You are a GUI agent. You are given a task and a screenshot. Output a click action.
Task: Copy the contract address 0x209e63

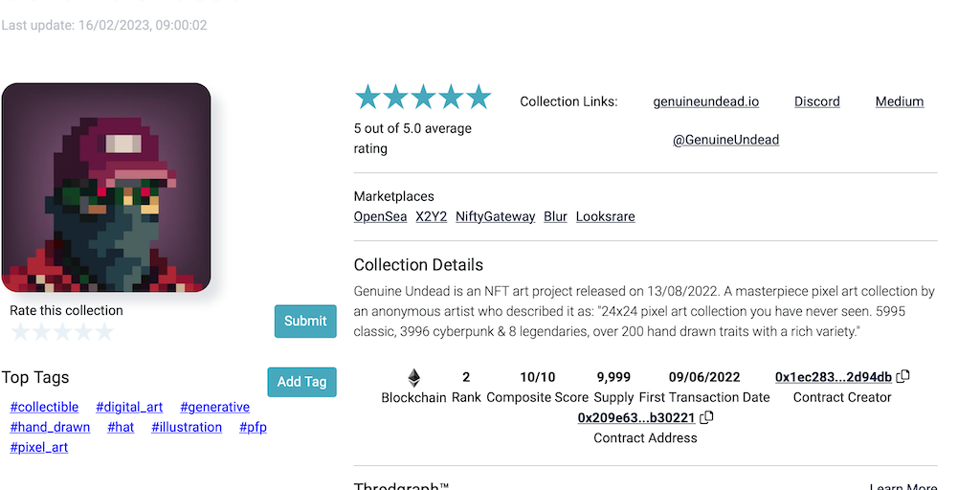[x=707, y=417]
